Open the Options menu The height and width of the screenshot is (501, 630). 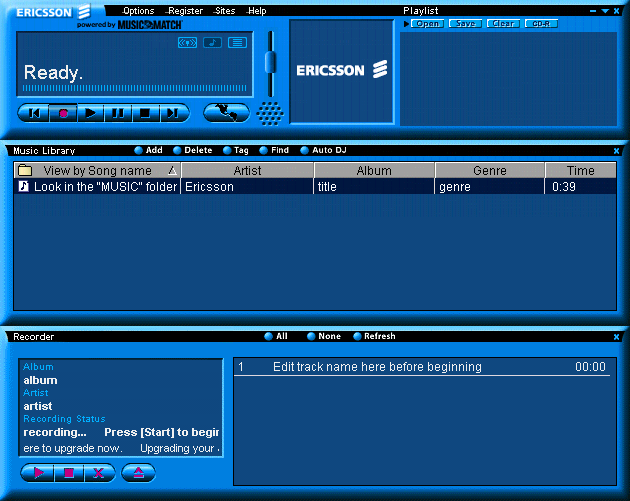138,11
